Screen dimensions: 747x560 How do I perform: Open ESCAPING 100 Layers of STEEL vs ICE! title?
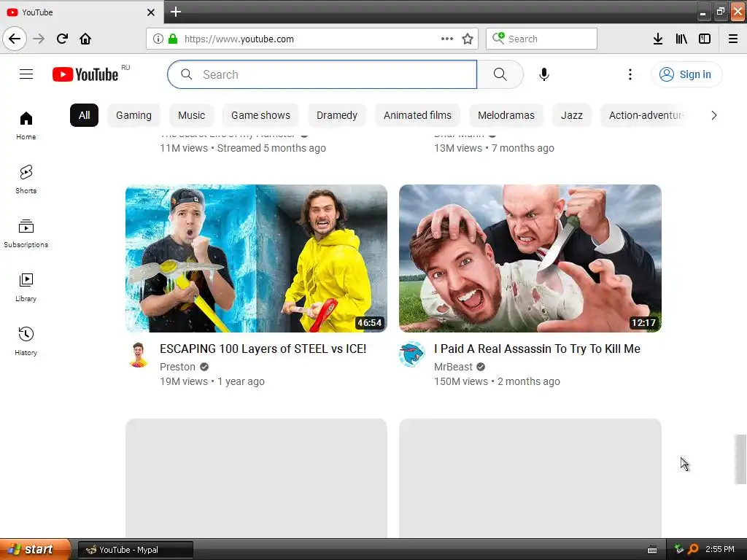[x=263, y=349]
